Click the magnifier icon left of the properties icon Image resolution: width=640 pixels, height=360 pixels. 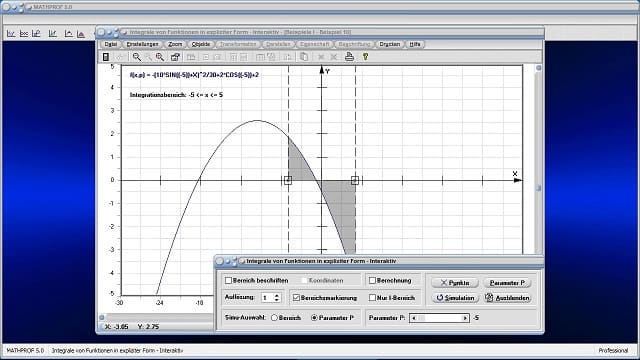[160, 57]
